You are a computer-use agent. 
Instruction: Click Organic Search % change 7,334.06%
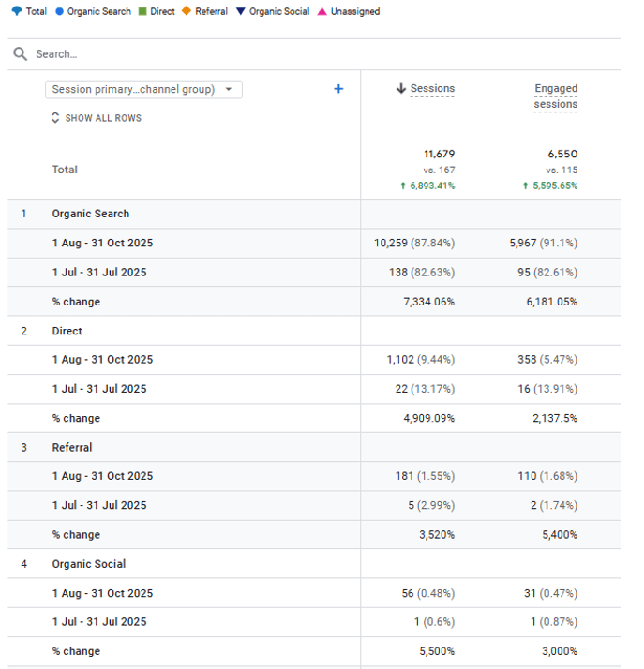(x=429, y=302)
